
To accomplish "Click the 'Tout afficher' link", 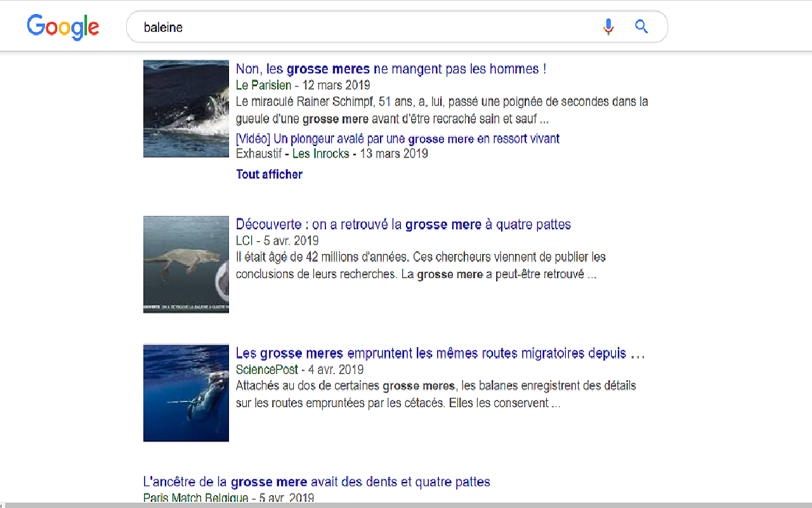I will 269,174.
